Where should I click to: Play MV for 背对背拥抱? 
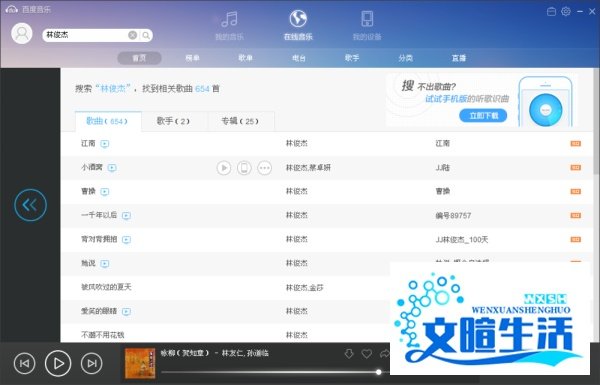[x=126, y=240]
